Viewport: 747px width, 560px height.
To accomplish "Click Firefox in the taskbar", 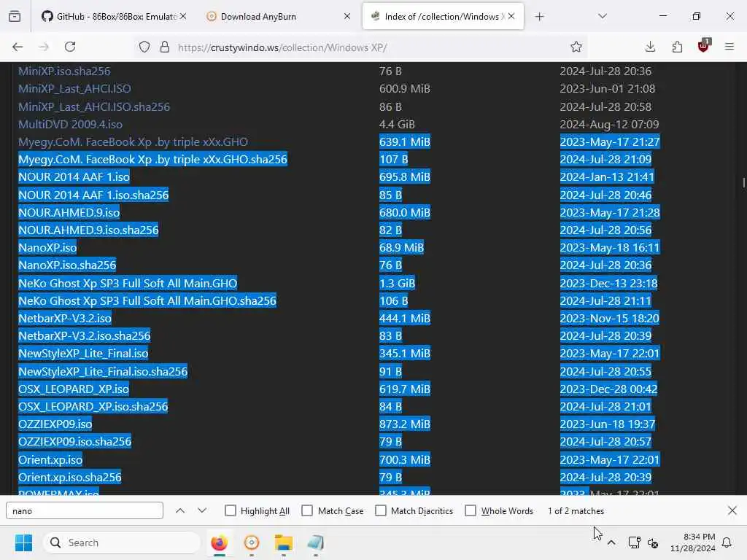I will 219,542.
